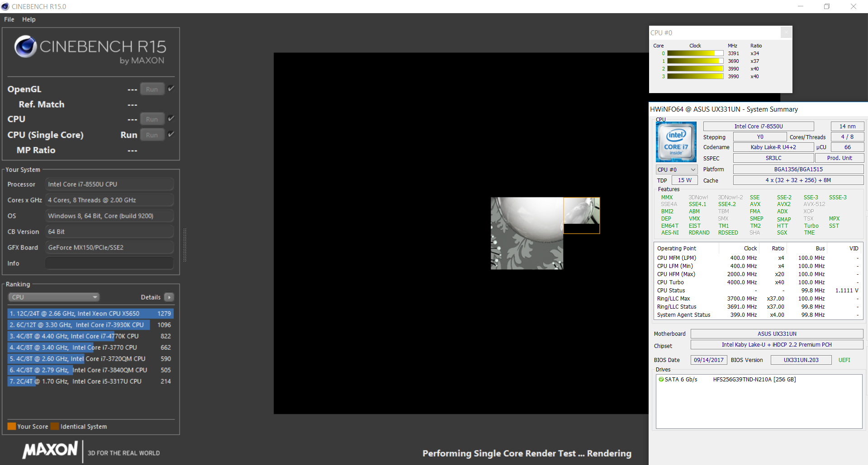Image resolution: width=868 pixels, height=465 pixels.
Task: Click the 15 W TDP field
Action: 684,180
